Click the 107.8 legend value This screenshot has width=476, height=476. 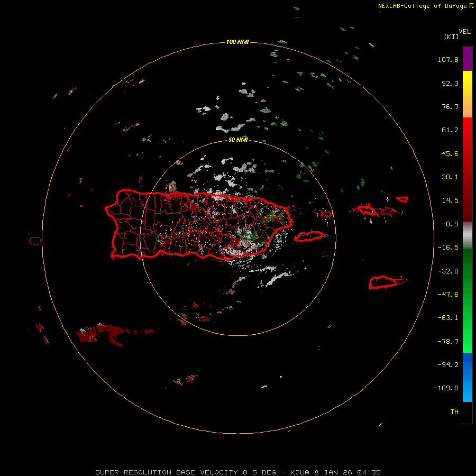(448, 59)
